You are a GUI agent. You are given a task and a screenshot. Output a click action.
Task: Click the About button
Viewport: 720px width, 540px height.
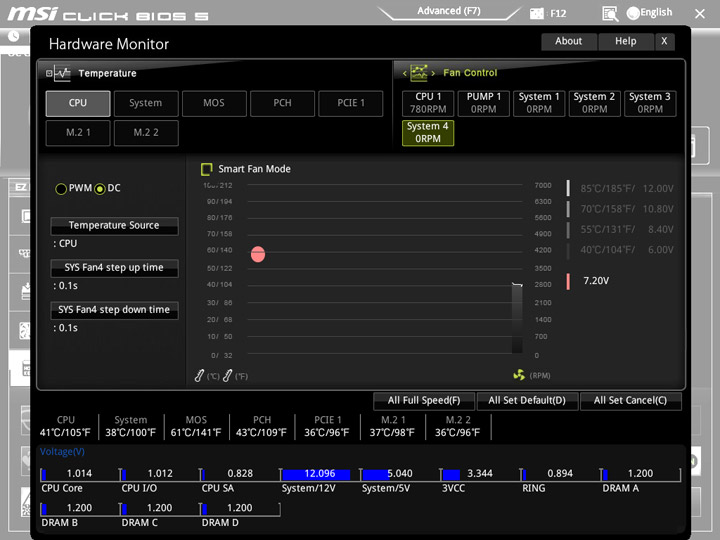tap(569, 41)
